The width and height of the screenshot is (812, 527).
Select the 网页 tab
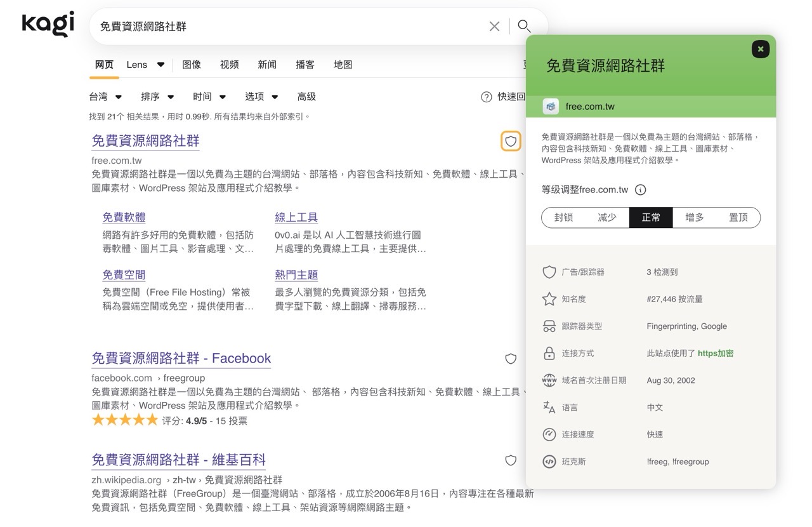point(104,65)
